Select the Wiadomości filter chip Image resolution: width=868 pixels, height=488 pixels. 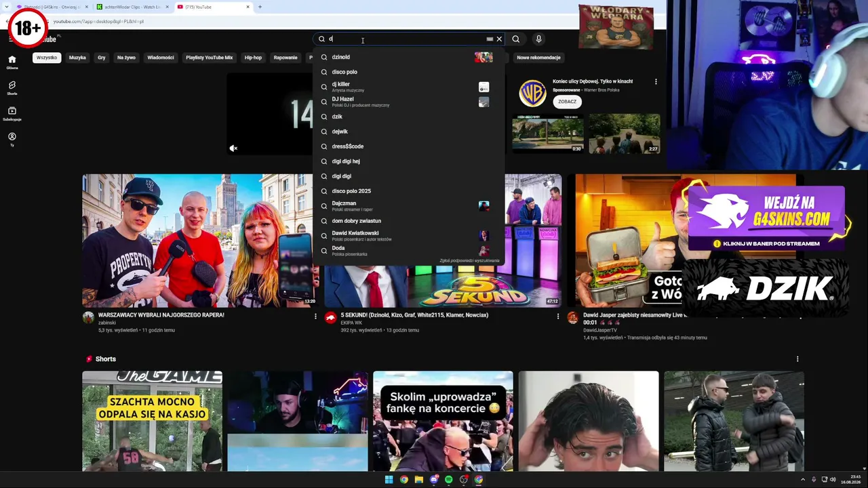coord(161,58)
